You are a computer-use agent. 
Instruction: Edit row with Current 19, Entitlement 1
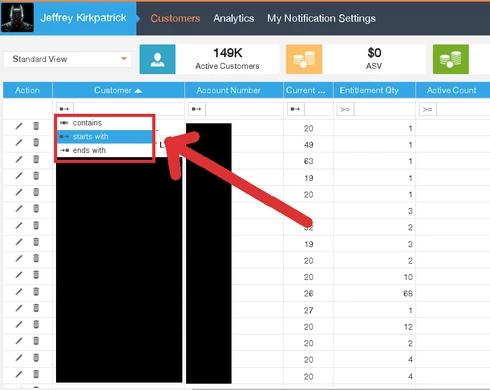pyautogui.click(x=19, y=176)
